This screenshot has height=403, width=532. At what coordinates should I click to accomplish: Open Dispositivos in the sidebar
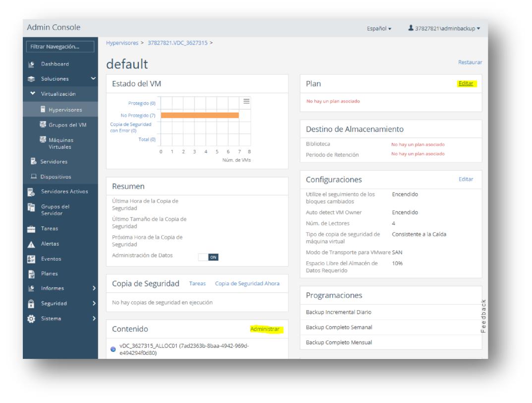56,177
